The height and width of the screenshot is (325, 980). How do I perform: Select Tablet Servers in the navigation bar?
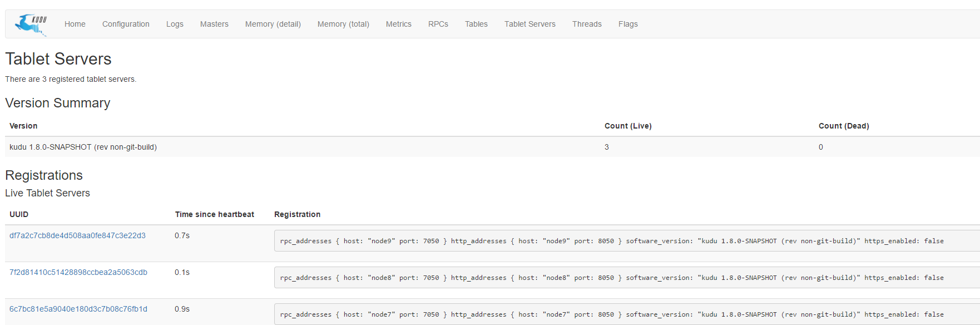(x=530, y=24)
